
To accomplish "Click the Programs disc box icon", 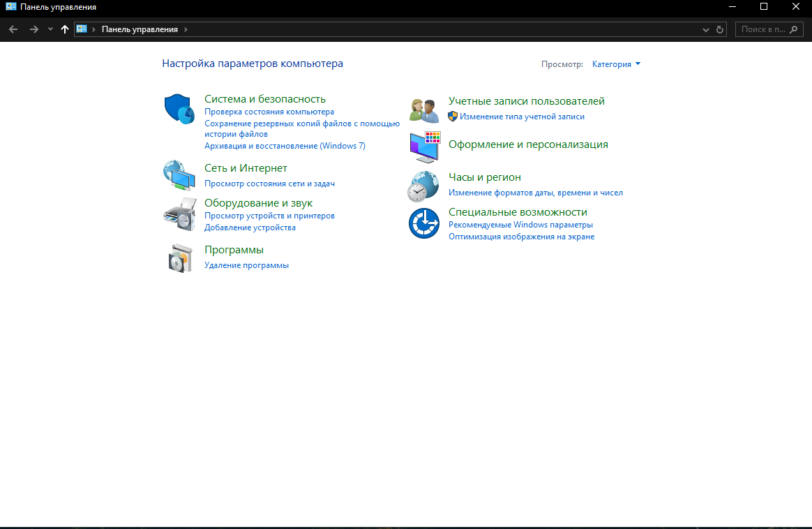I will 180,258.
